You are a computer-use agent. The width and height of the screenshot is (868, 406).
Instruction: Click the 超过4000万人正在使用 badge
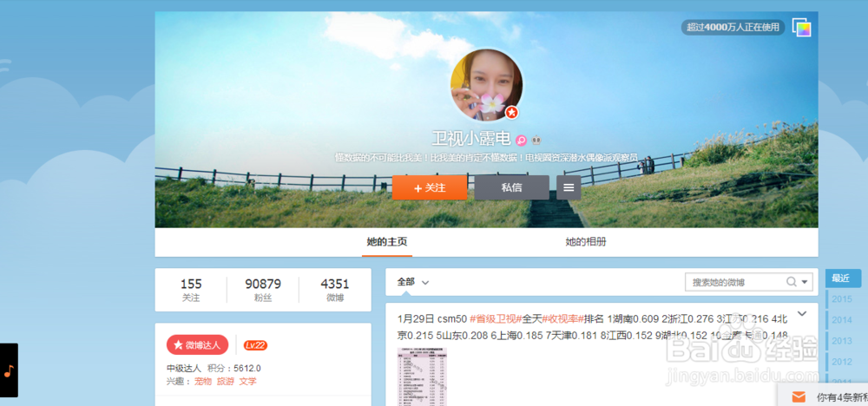pos(733,27)
